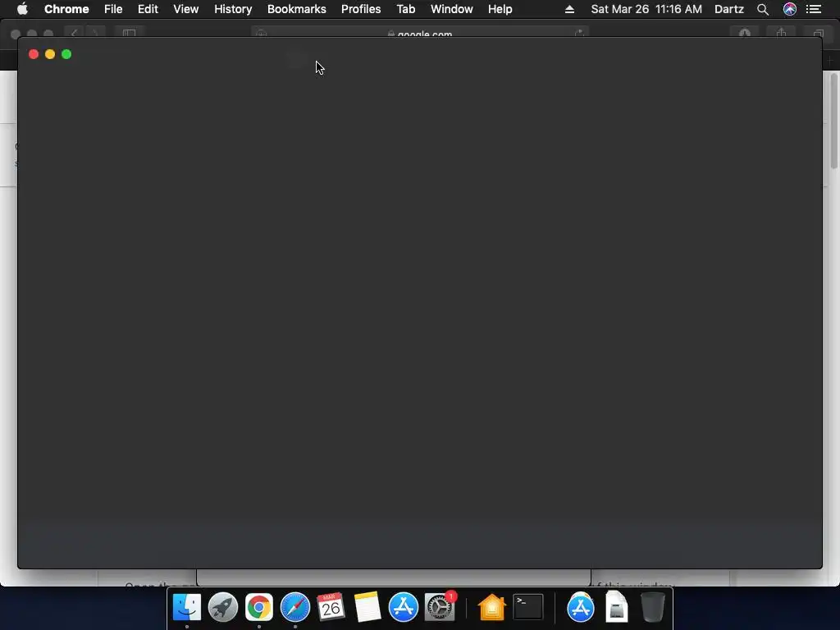
Task: Open the History menu
Action: pos(233,9)
